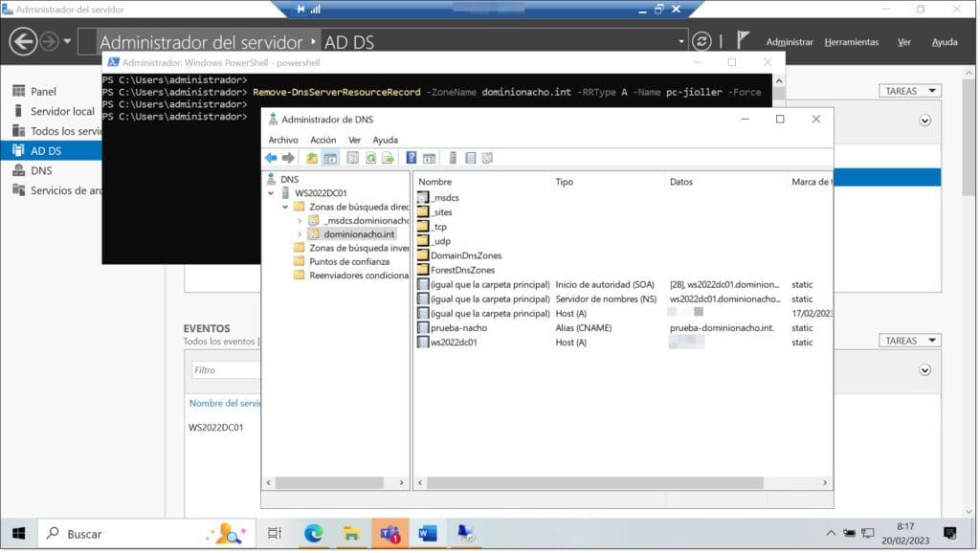The height and width of the screenshot is (553, 980).
Task: Click the record list icon in DNS toolbar
Action: click(x=471, y=158)
